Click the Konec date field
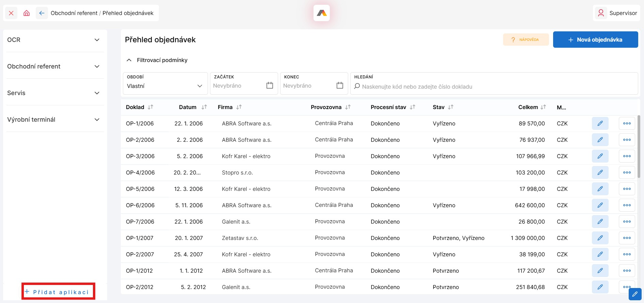 [x=314, y=84]
